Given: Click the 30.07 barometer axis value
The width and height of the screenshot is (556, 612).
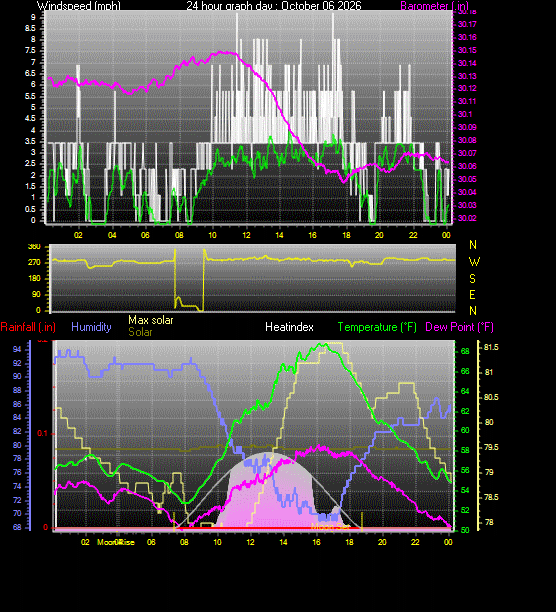Looking at the screenshot, I should [467, 153].
